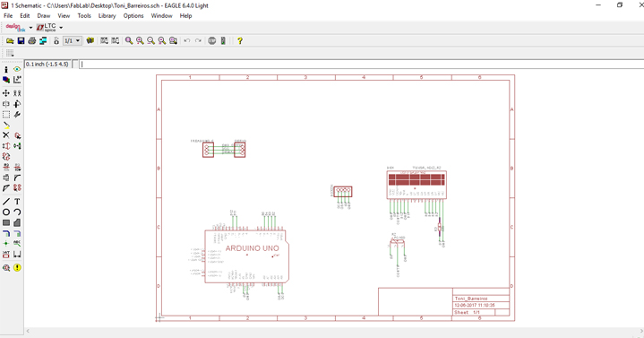Select the Mark tool
Image resolution: width=644 pixels, height=338 pixels.
click(17, 80)
